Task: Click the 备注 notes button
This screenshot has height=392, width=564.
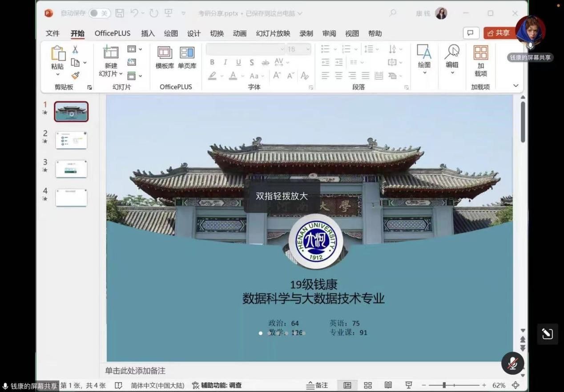Action: [317, 385]
